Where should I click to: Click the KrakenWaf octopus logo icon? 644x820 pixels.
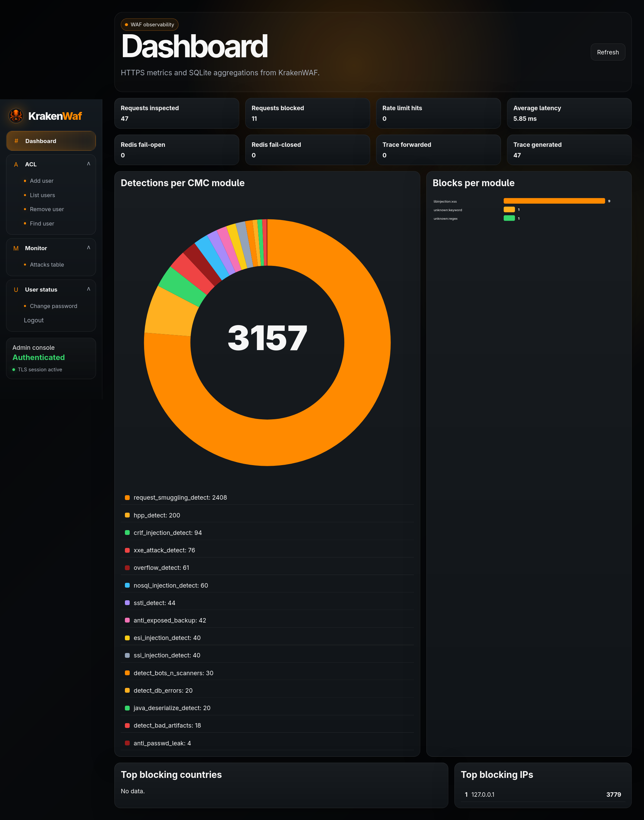pyautogui.click(x=16, y=116)
